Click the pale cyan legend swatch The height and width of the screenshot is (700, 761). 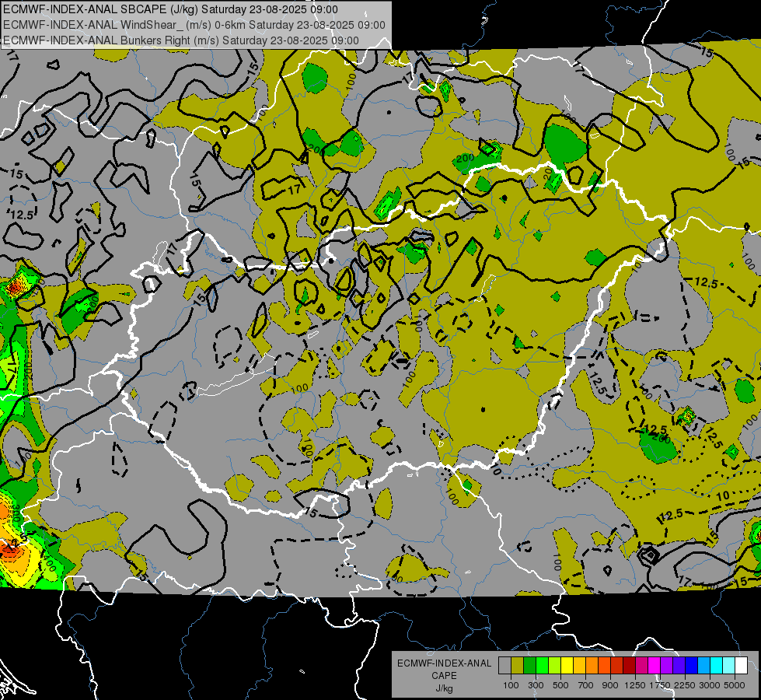click(729, 666)
